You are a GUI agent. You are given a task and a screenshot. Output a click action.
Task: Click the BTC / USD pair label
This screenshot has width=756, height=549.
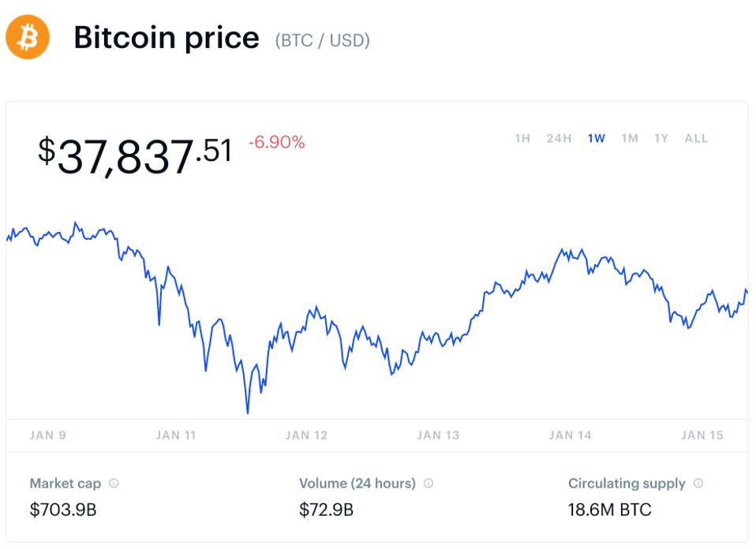322,40
